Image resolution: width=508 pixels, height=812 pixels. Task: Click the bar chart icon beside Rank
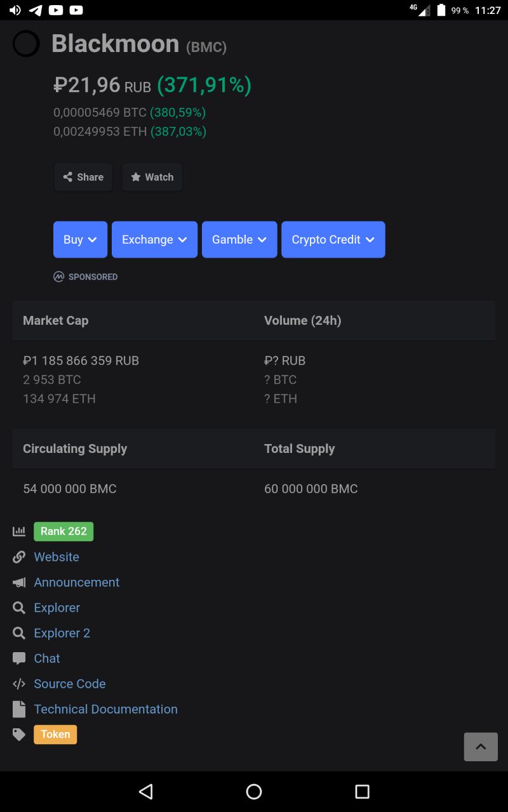point(19,532)
